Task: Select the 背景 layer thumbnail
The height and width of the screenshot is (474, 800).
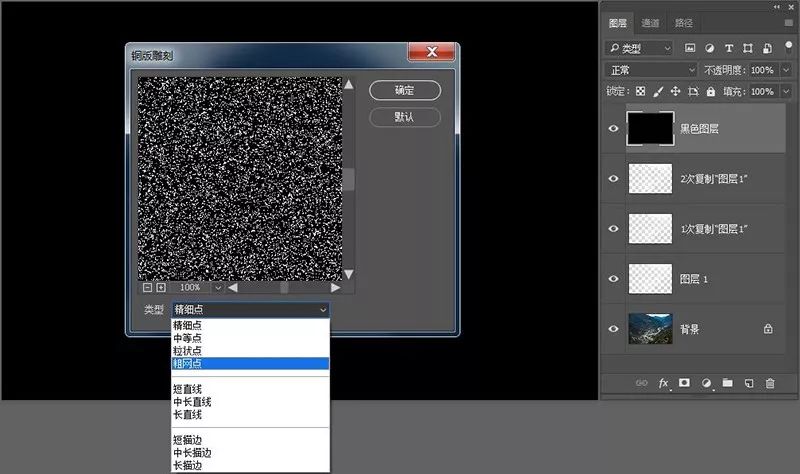Action: pos(650,329)
